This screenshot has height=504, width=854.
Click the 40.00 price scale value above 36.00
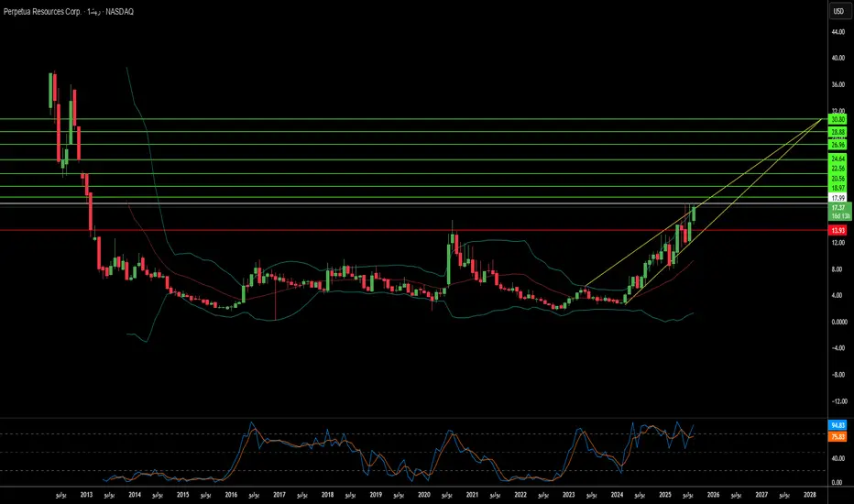pyautogui.click(x=838, y=59)
